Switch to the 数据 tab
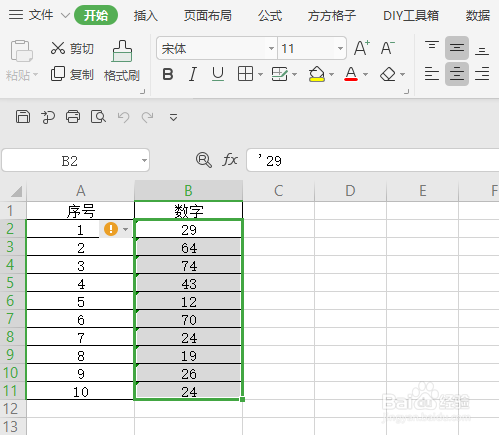This screenshot has height=435, width=499. coord(478,15)
